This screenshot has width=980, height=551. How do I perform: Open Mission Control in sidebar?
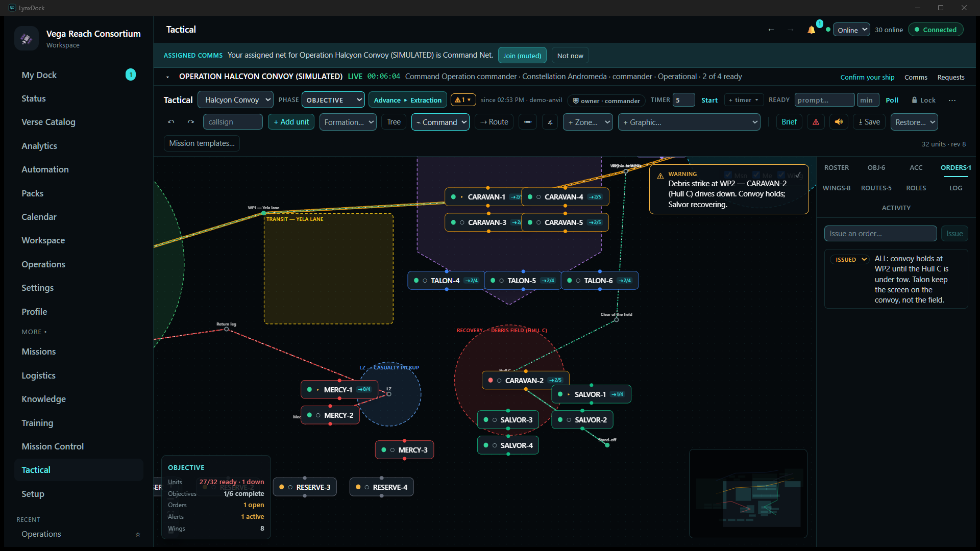coord(79,446)
